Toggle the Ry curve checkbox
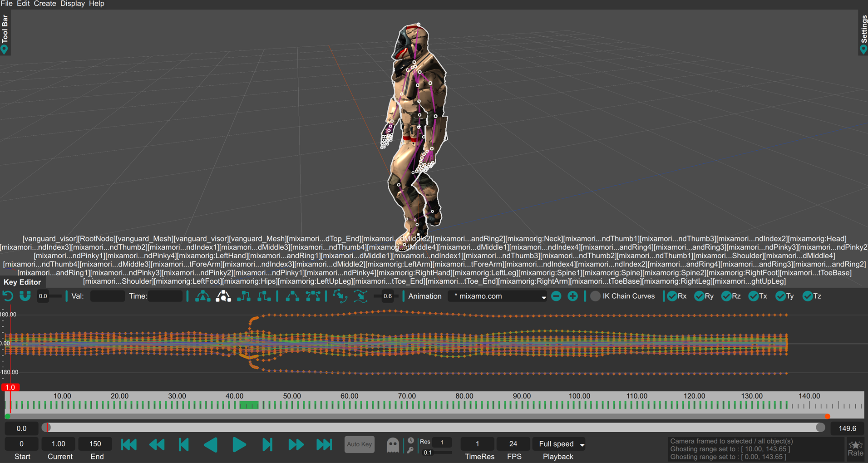This screenshot has height=463, width=868. coord(699,296)
